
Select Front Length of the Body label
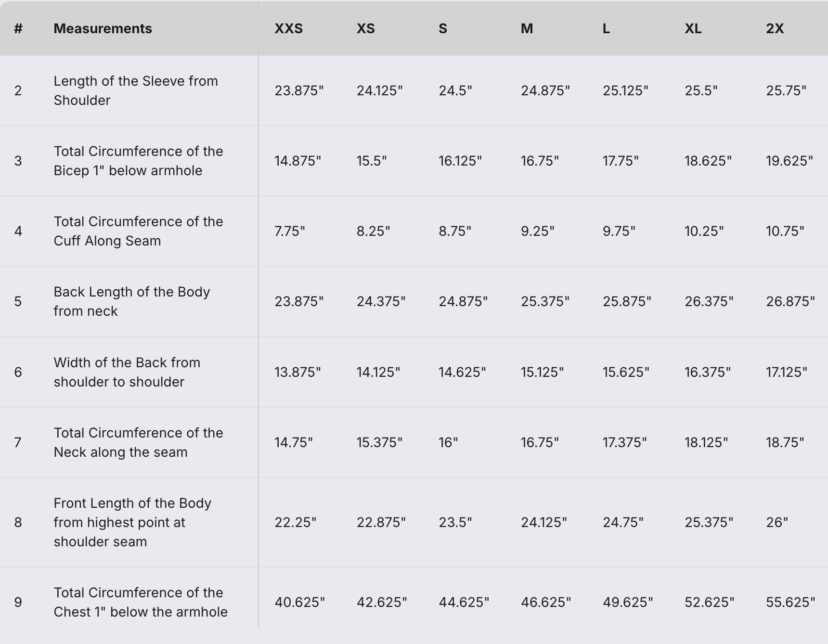click(x=132, y=522)
